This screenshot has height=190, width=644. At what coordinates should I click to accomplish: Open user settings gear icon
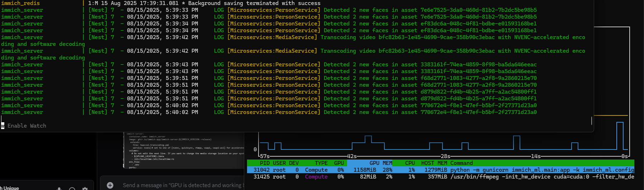click(x=85, y=189)
